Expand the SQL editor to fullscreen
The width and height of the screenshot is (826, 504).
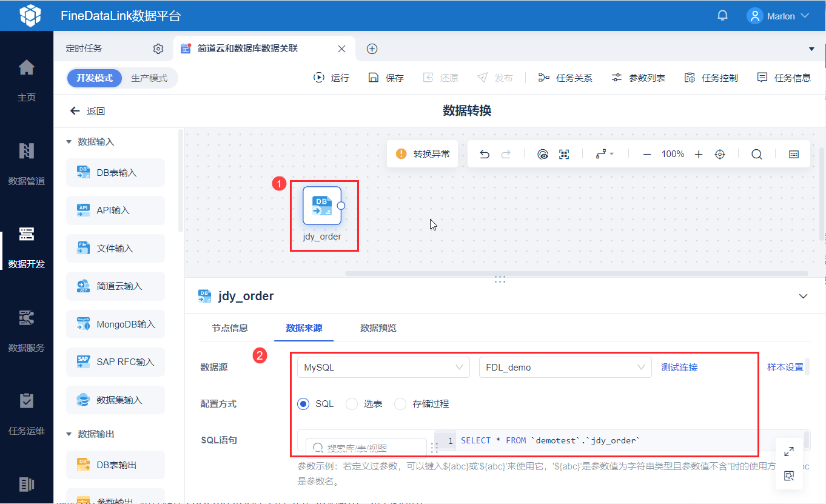789,452
